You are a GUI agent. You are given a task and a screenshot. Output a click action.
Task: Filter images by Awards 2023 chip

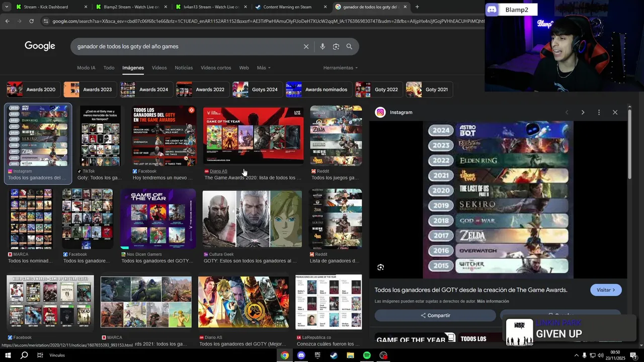coord(90,89)
